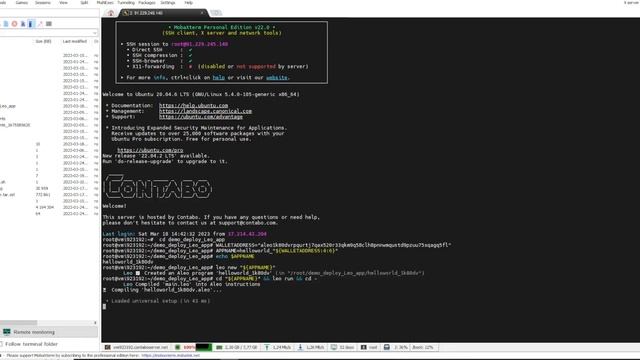
Task: Click the Remote monitoring button
Action: (49, 332)
